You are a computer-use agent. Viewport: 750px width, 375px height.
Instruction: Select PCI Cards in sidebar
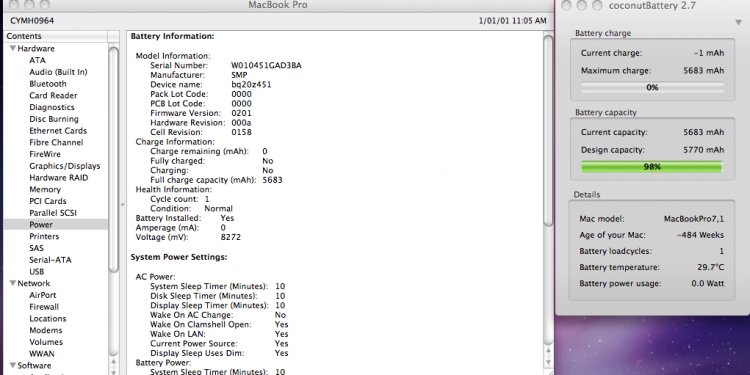point(48,201)
